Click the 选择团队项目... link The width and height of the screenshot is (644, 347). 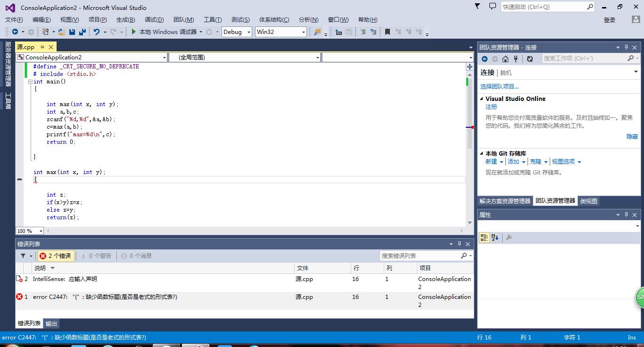pyautogui.click(x=499, y=87)
